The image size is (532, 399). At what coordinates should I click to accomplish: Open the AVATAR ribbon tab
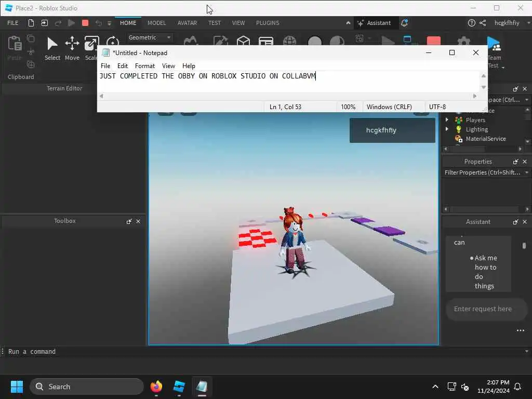click(187, 23)
